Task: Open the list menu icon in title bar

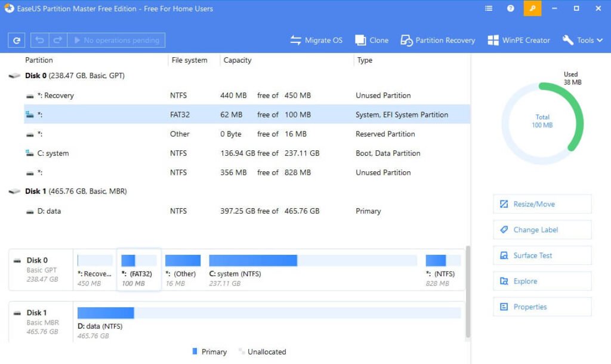Action: [x=489, y=8]
